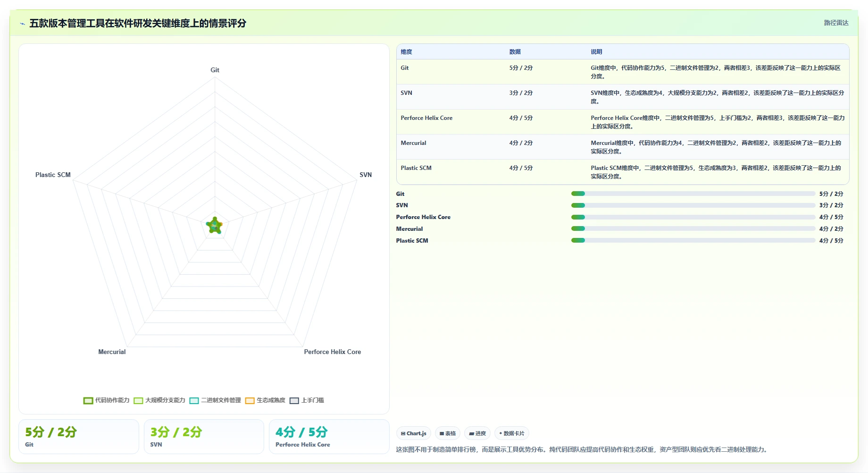
Task: Click the Plastic SCM progress bar
Action: pos(693,240)
